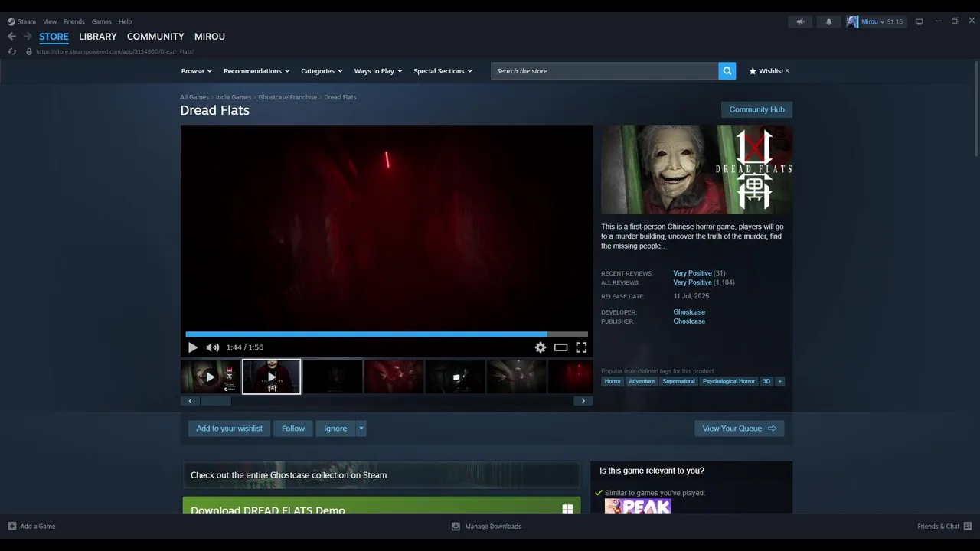Click the Ghostcase Franchise breadcrumb

click(x=288, y=97)
